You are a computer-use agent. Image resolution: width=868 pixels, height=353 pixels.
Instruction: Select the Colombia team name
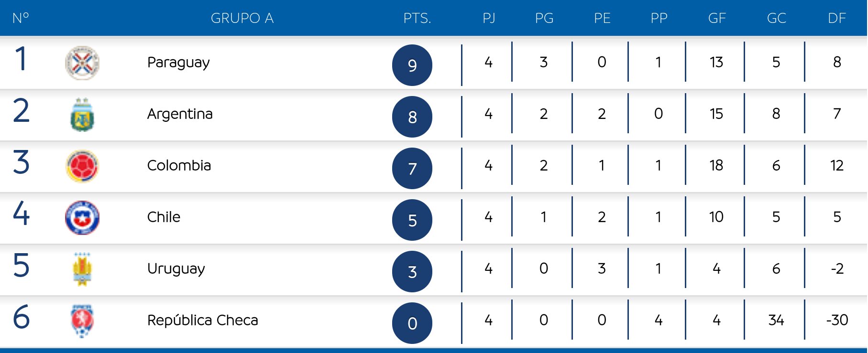click(x=179, y=166)
